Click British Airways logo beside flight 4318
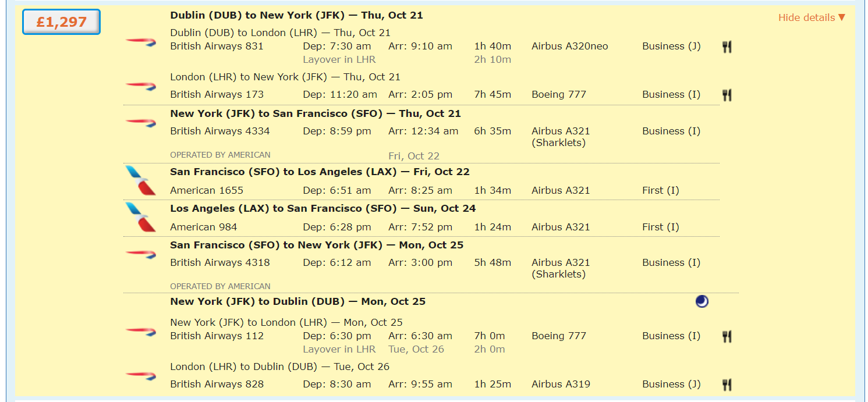This screenshot has width=868, height=402. (x=141, y=254)
